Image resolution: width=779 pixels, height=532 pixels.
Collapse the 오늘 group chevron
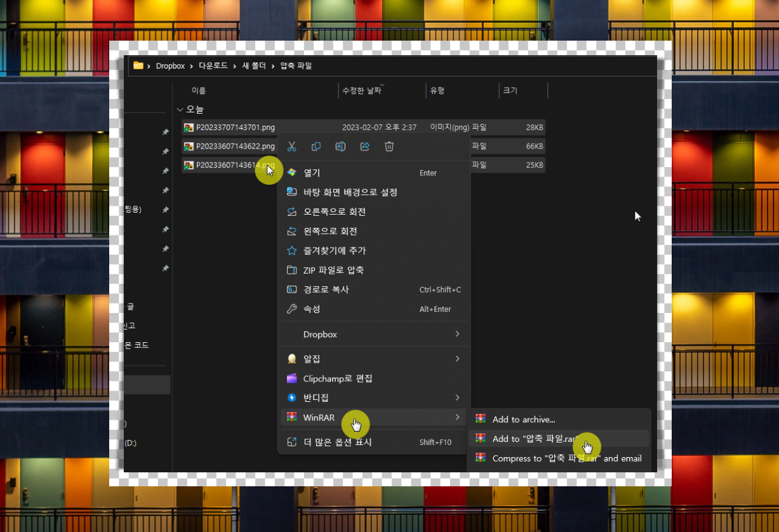click(x=180, y=109)
